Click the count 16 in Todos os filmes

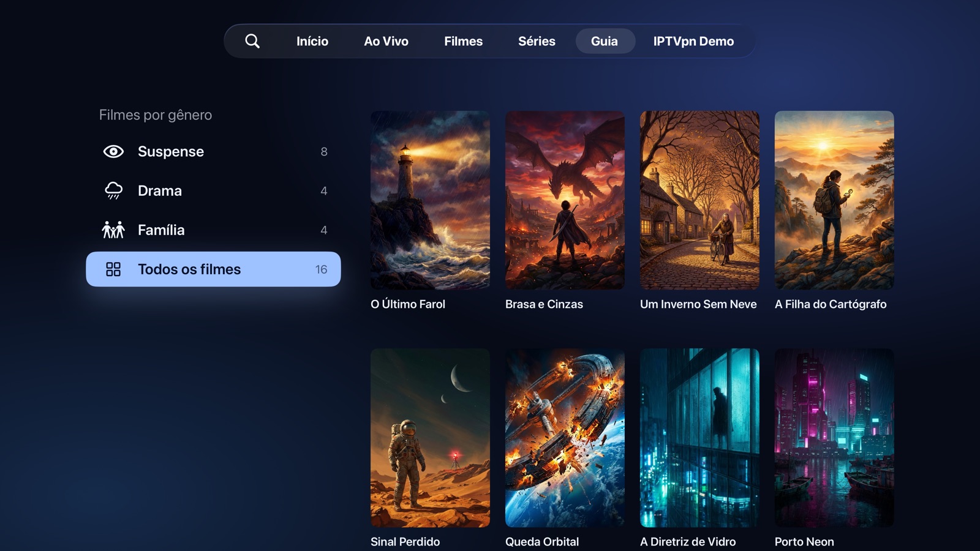click(322, 269)
